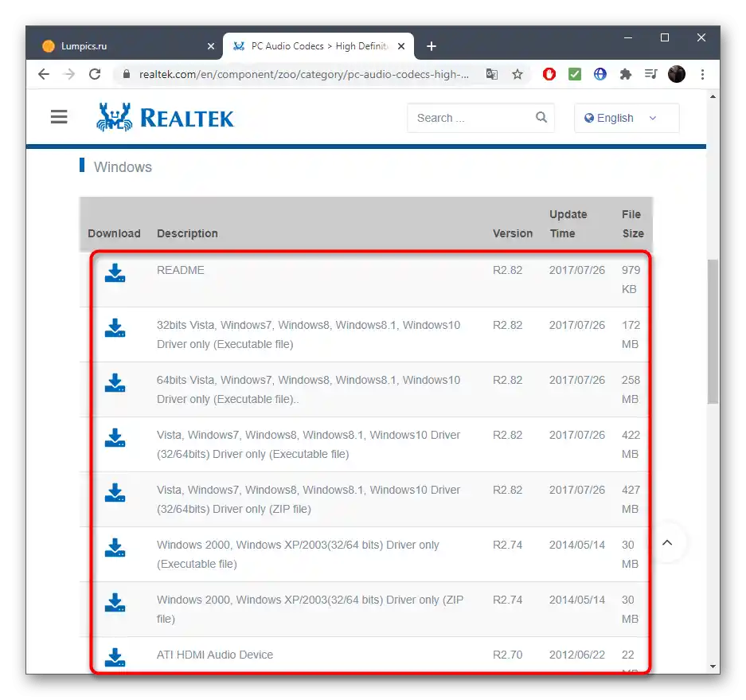Go forward in browser history
Image resolution: width=746 pixels, height=700 pixels.
[x=69, y=74]
